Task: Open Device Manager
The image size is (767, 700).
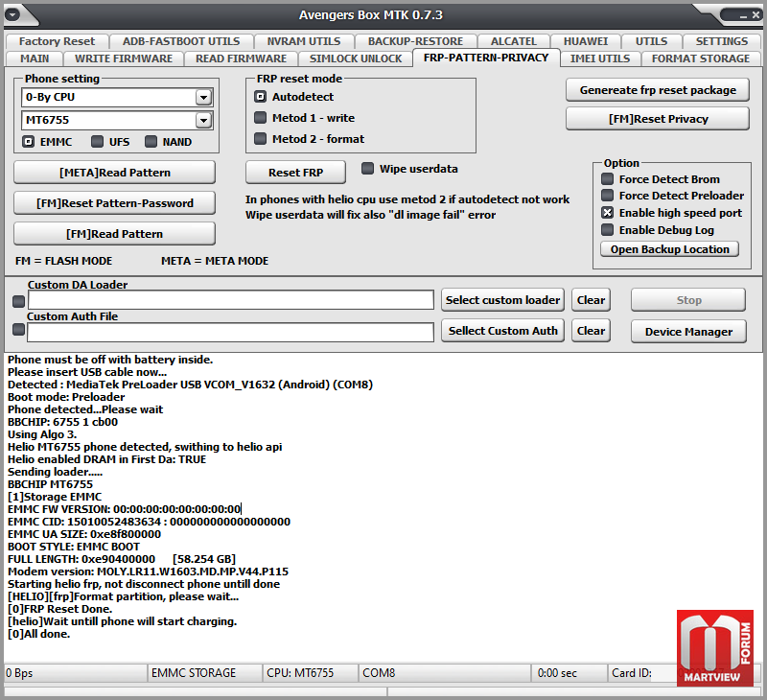Action: tap(688, 332)
